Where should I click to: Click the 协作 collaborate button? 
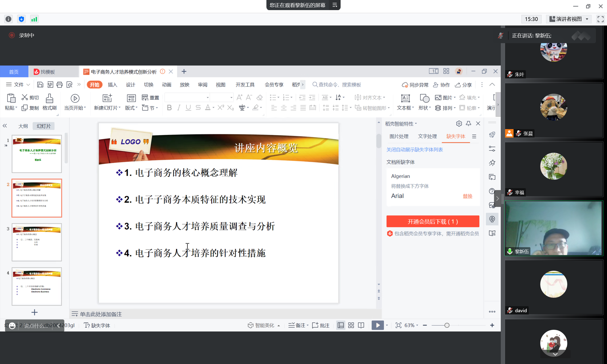click(x=442, y=85)
